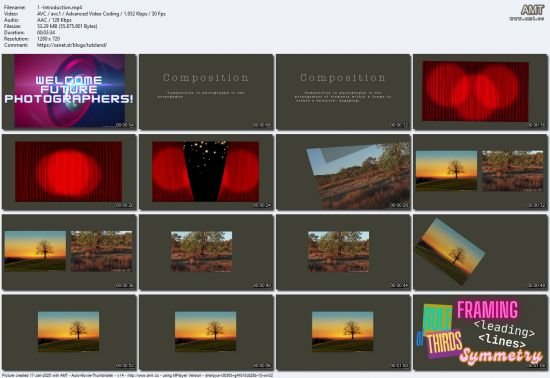
Task: Click the AMT logo
Action: click(x=532, y=10)
